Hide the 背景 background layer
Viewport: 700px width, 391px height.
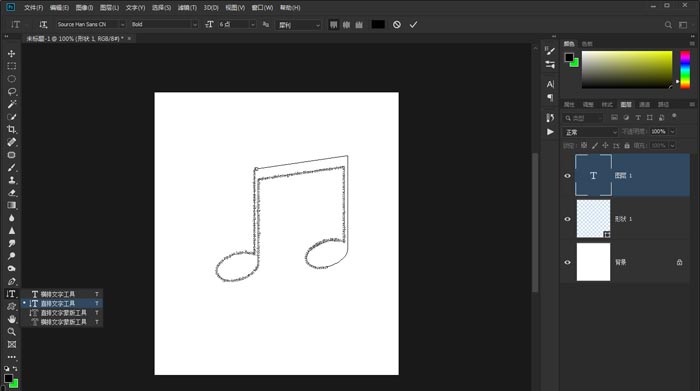[567, 262]
